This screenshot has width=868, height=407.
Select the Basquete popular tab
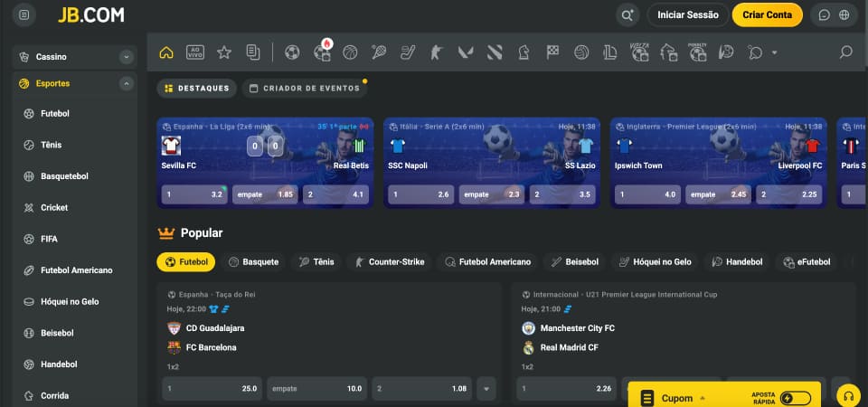click(x=253, y=262)
